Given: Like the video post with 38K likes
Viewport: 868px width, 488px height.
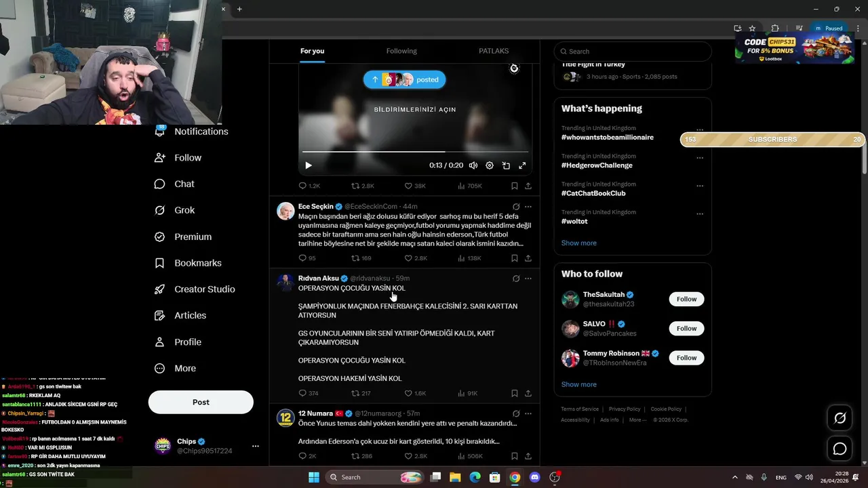Looking at the screenshot, I should tap(415, 186).
